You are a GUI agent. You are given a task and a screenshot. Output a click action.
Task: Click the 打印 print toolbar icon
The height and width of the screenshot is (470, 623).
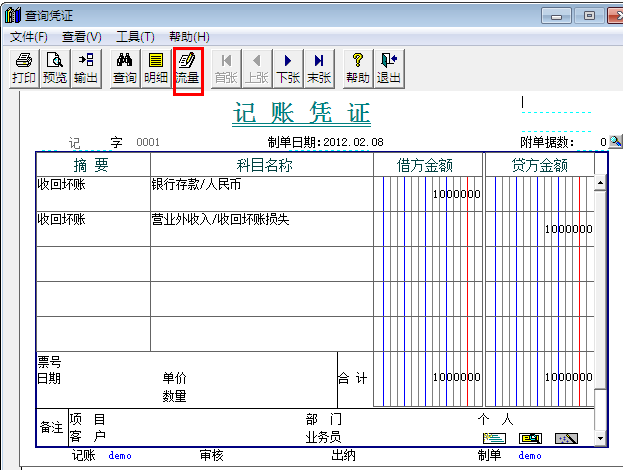(24, 68)
